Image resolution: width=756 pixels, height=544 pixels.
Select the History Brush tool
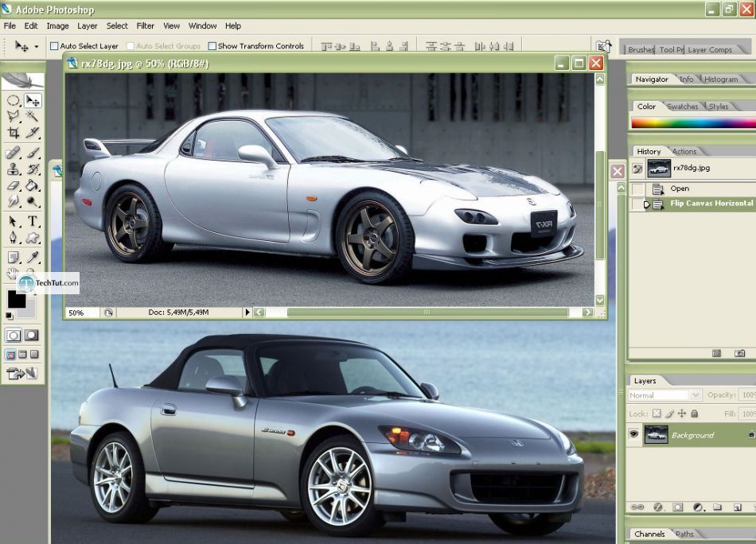coord(33,169)
